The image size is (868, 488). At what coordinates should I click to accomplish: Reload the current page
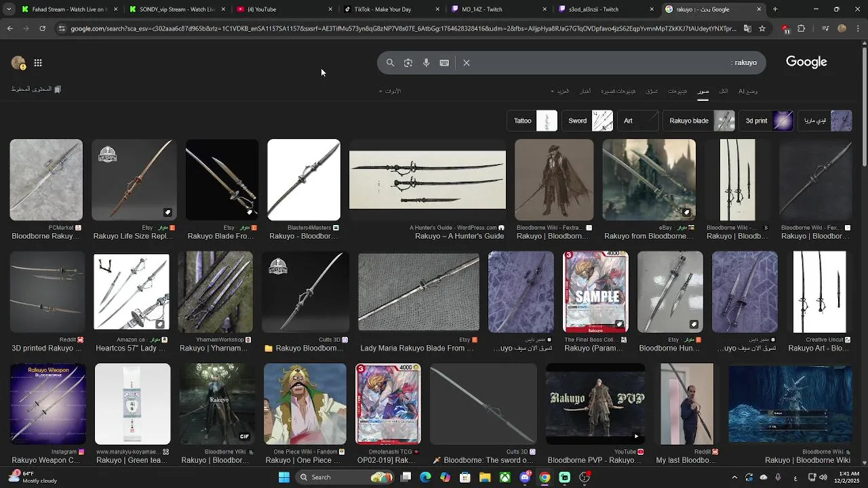(42, 28)
